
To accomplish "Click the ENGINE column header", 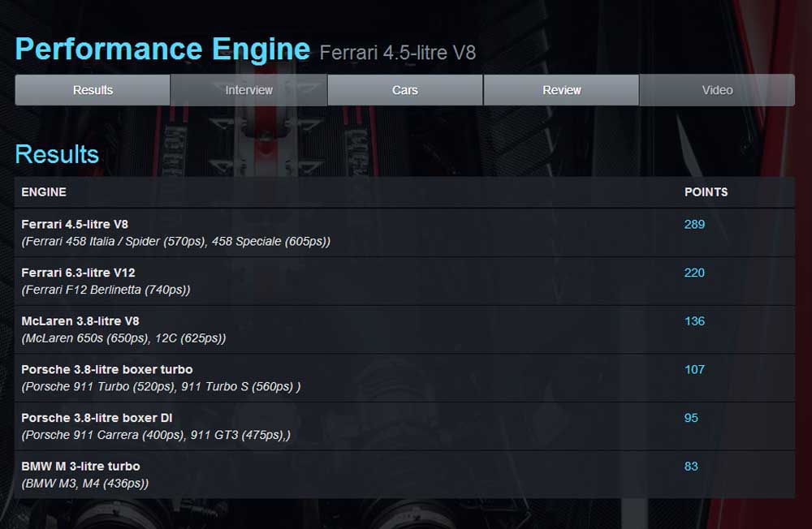I will 44,192.
